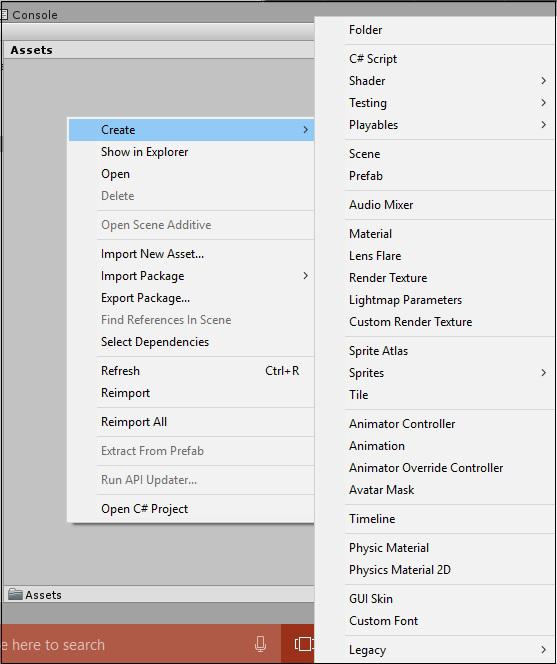Viewport: 557px width, 664px height.
Task: Click the Import Package chevron
Action: click(305, 276)
